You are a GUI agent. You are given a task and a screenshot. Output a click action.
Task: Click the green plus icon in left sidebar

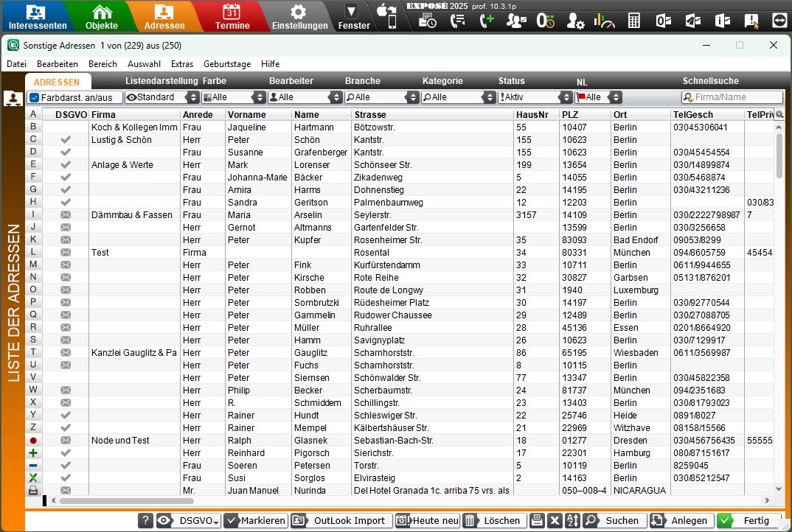coord(33,453)
